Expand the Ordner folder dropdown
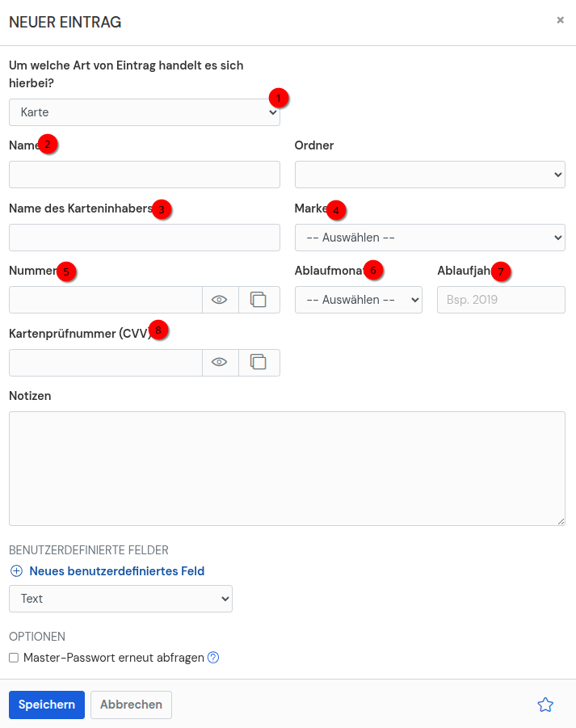The image size is (576, 728). click(x=430, y=175)
